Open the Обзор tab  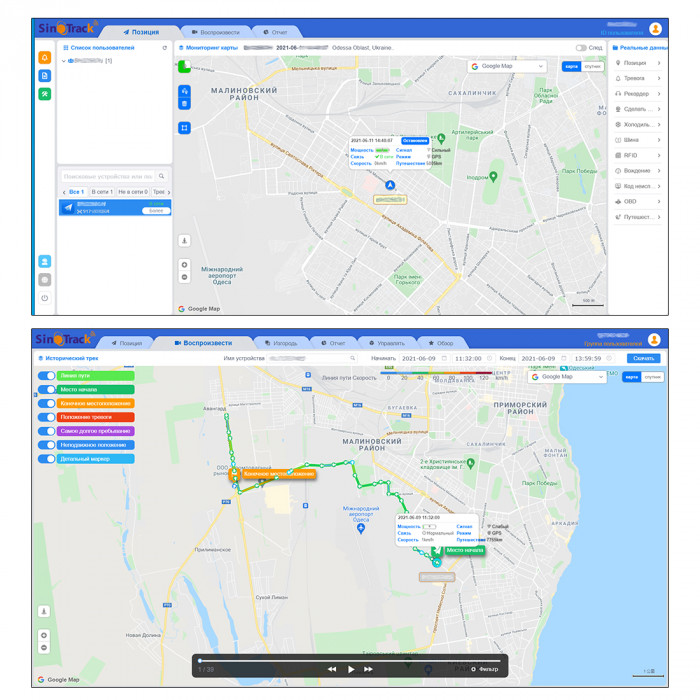pyautogui.click(x=441, y=343)
